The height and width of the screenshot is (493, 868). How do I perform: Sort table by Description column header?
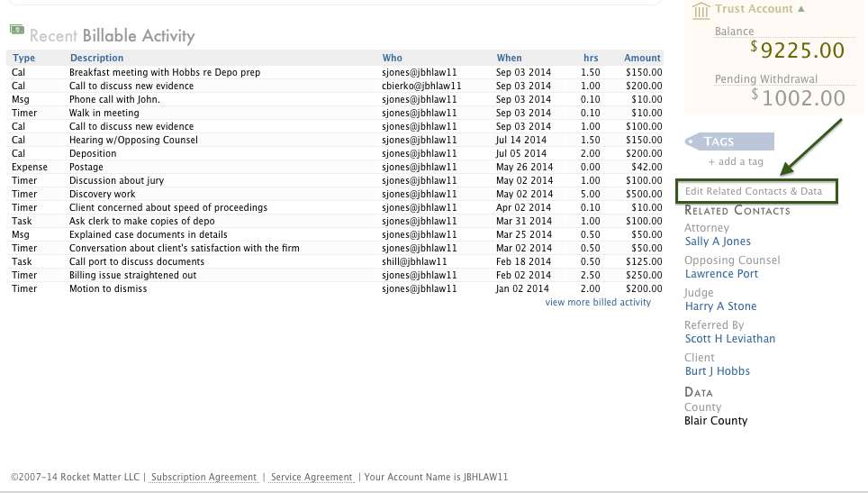[96, 58]
